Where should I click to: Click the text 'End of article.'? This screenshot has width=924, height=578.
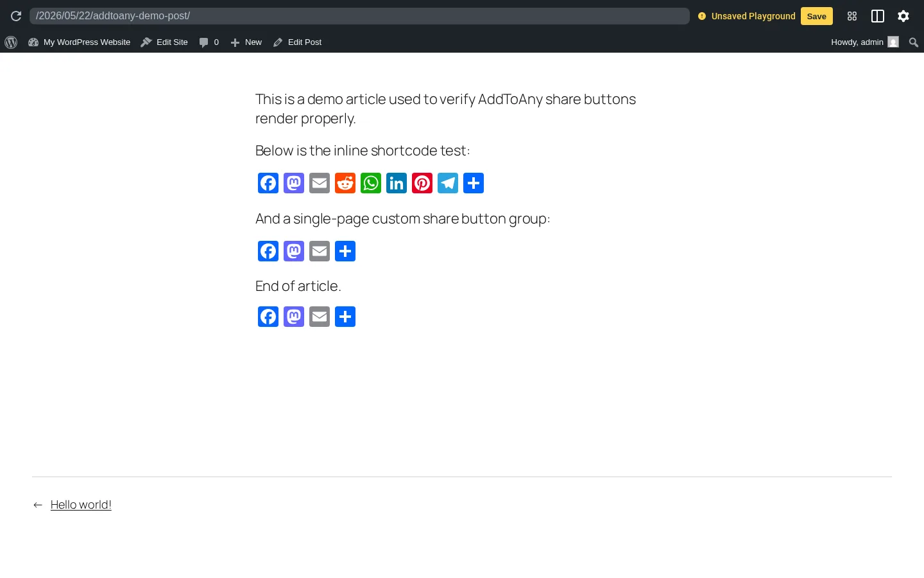[298, 286]
